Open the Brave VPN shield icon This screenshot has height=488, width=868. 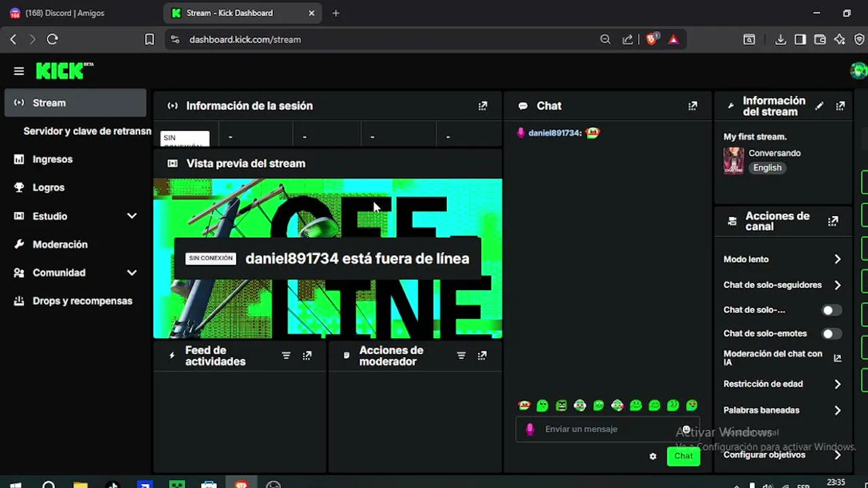(859, 39)
